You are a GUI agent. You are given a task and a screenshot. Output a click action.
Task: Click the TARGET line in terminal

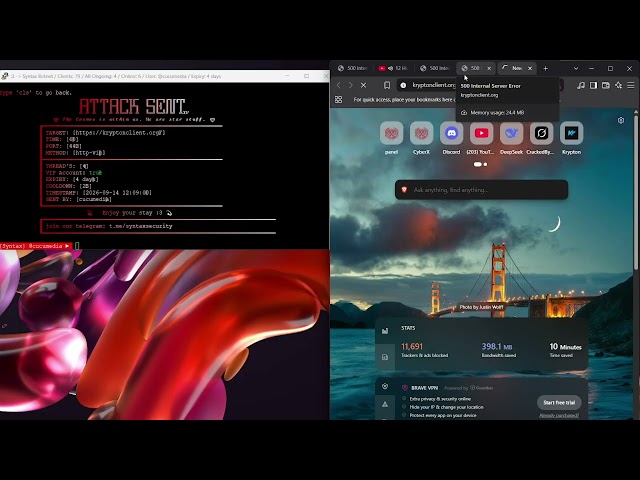(105, 133)
